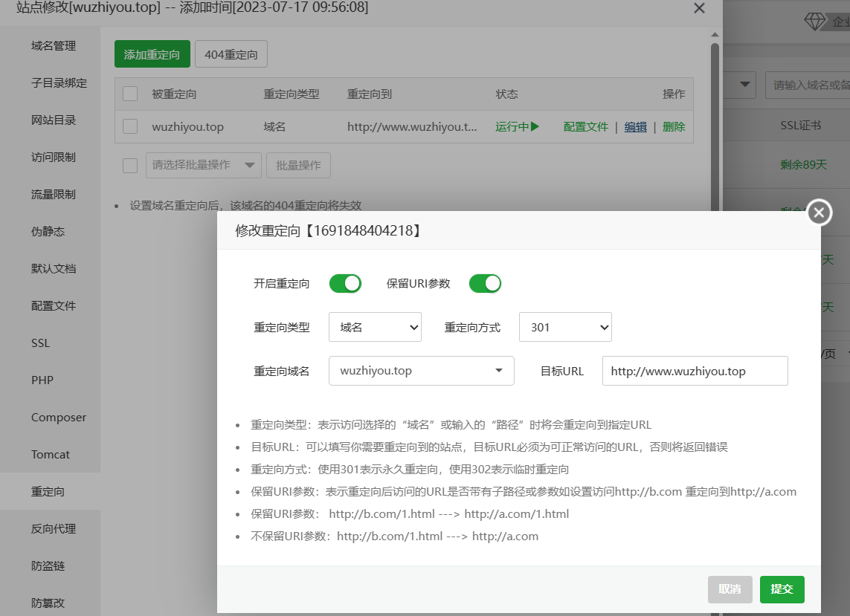The height and width of the screenshot is (616, 850).
Task: Open 访问限制 in the sidebar
Action: coord(53,157)
